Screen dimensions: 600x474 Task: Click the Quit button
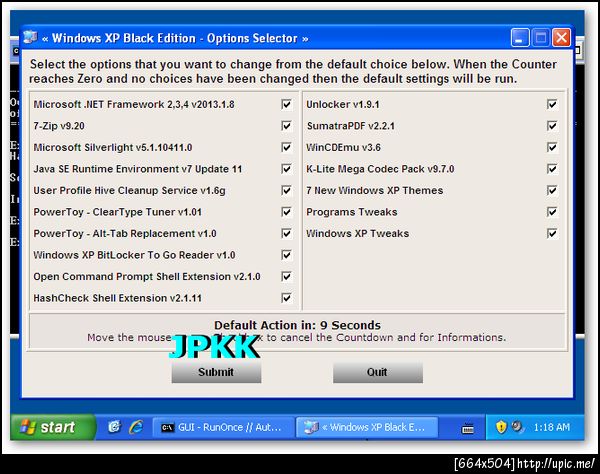378,372
